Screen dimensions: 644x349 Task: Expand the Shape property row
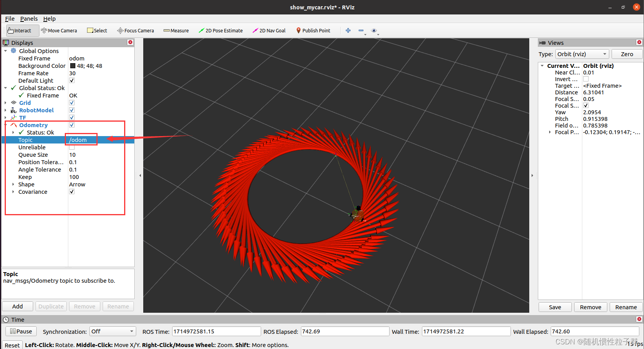point(13,184)
